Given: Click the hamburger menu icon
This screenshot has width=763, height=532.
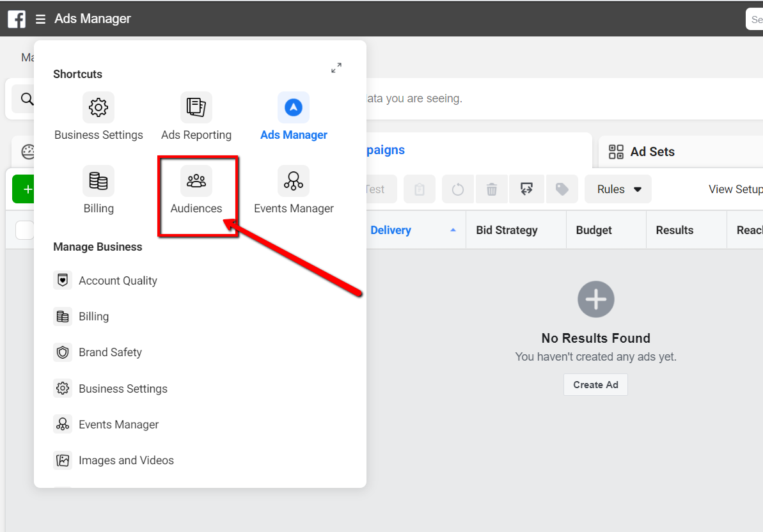Looking at the screenshot, I should point(40,19).
